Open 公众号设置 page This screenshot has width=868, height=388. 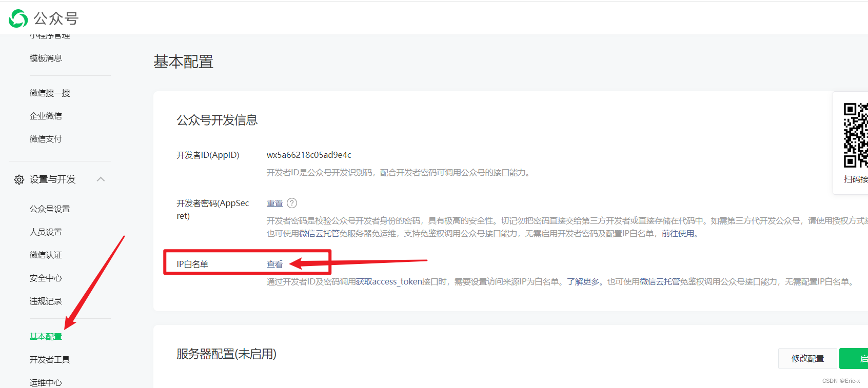50,209
